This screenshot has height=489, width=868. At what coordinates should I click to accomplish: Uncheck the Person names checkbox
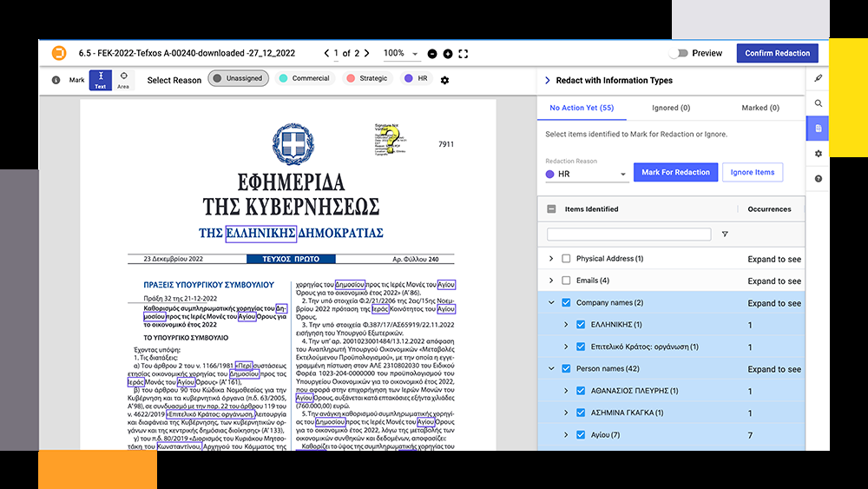pos(566,368)
